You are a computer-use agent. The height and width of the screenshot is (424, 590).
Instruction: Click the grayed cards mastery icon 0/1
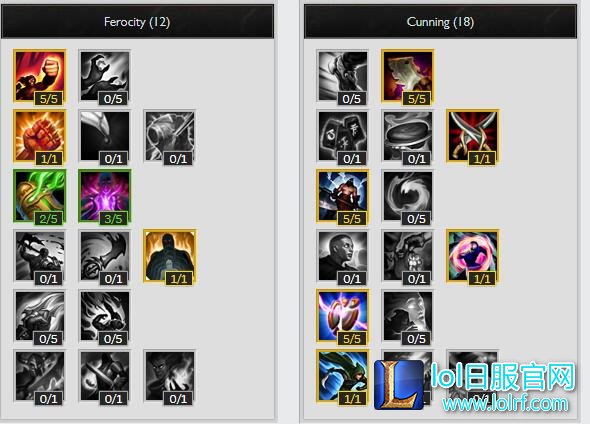(x=343, y=137)
